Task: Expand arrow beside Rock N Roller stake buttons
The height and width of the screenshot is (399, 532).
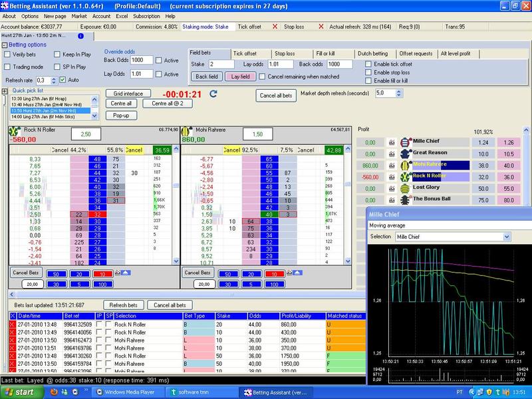Action: [x=126, y=273]
